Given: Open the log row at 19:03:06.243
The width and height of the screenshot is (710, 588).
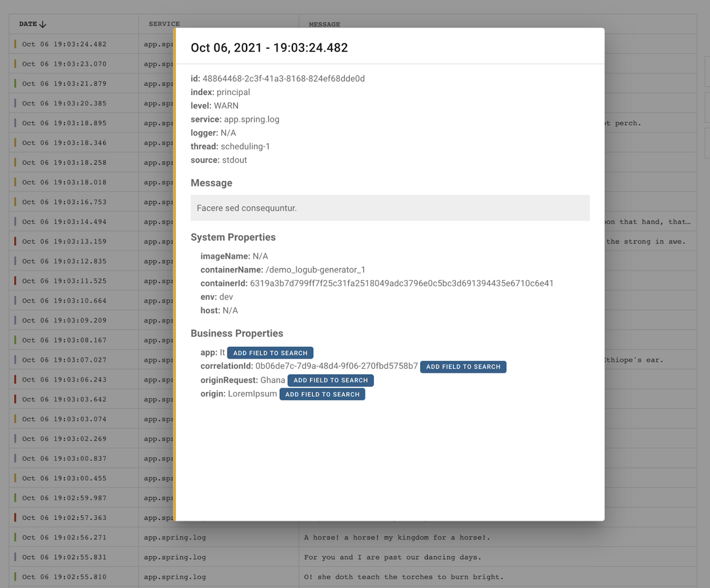Looking at the screenshot, I should click(x=64, y=380).
